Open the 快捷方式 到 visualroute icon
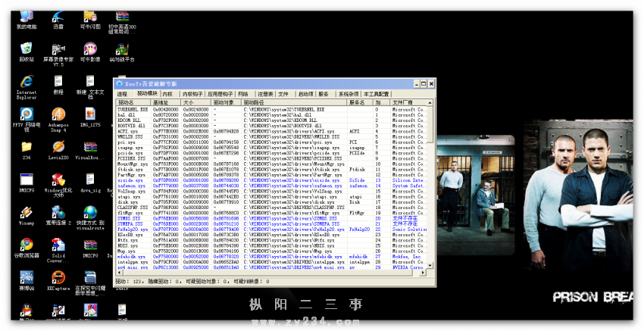 [x=90, y=218]
